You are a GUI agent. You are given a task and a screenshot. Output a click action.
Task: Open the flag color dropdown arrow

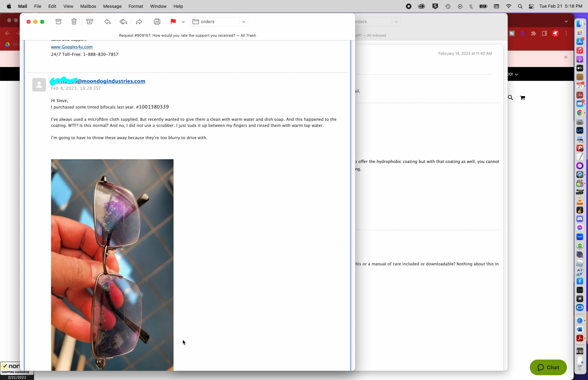point(183,22)
